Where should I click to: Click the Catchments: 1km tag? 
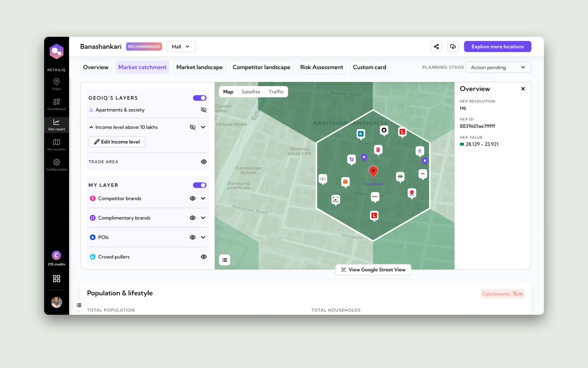coord(502,294)
